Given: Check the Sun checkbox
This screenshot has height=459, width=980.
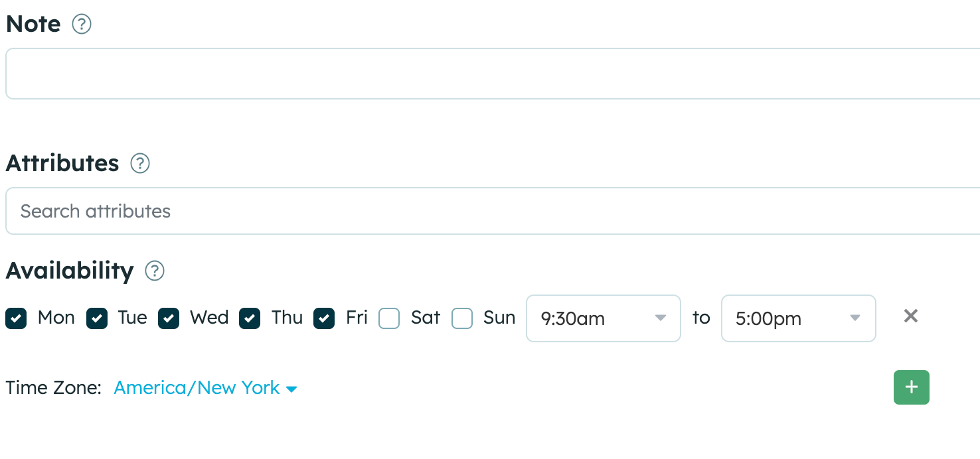Looking at the screenshot, I should [462, 318].
